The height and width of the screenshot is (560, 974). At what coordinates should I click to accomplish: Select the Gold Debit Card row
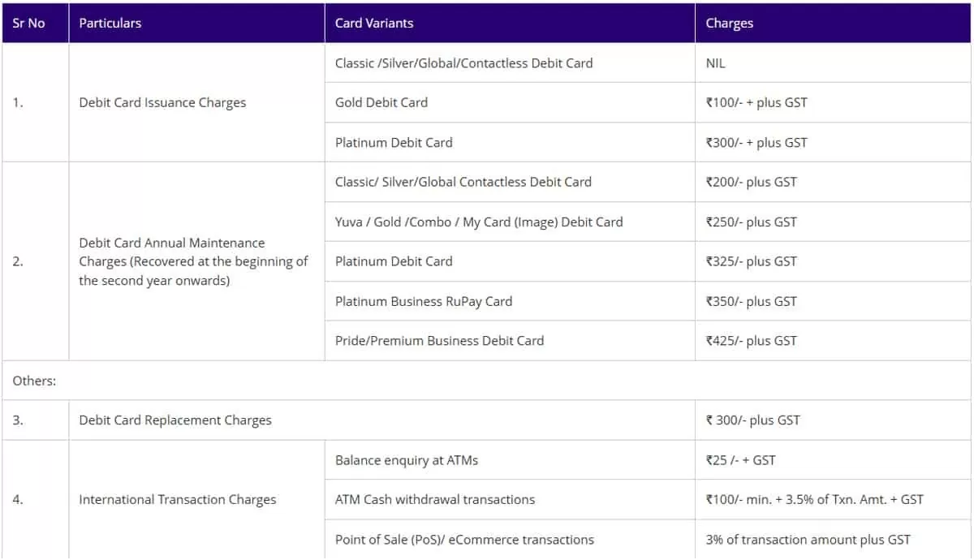pyautogui.click(x=381, y=102)
